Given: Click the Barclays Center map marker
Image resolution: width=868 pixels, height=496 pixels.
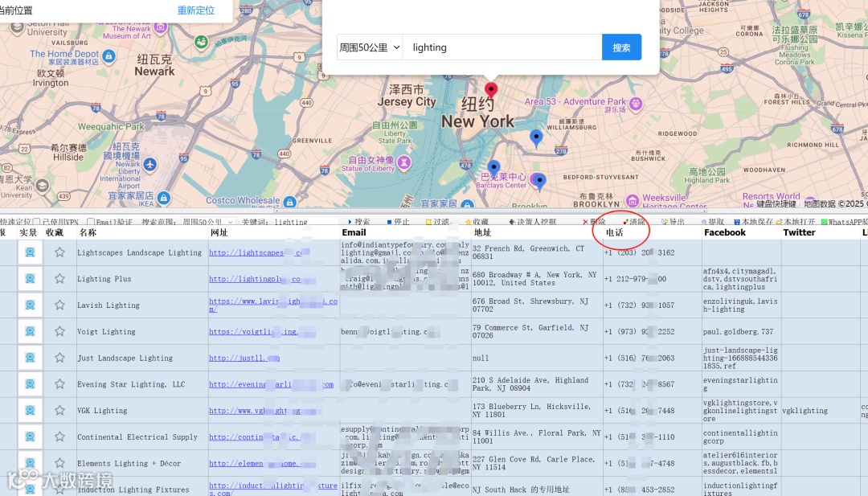Looking at the screenshot, I should point(536,179).
